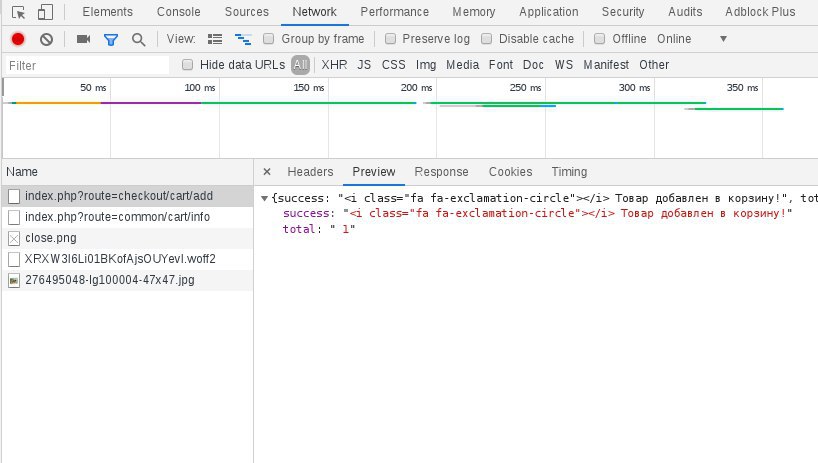Viewport: 818px width, 463px height.
Task: Check the Preserve log option
Action: [390, 39]
